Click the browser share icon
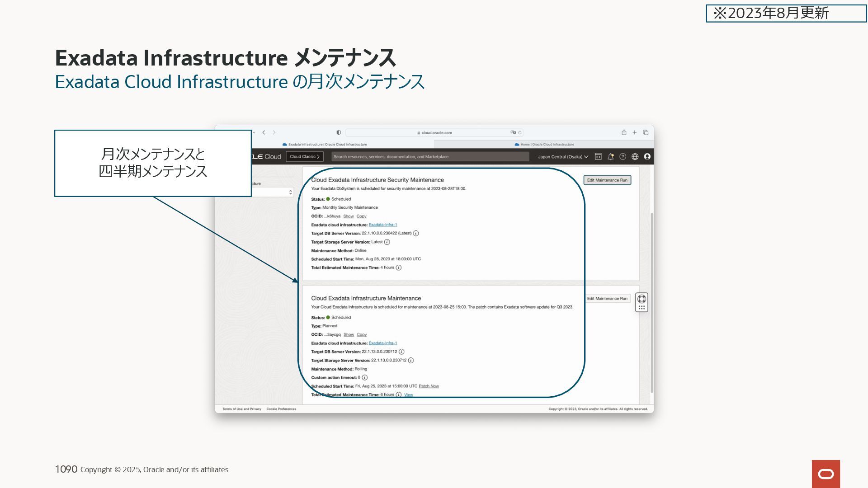Viewport: 868px width, 488px height. (x=624, y=132)
